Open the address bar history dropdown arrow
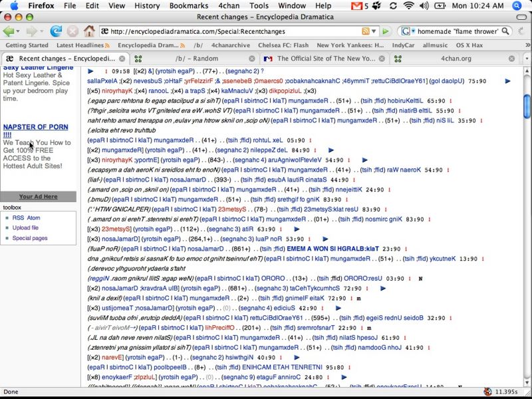This screenshot has width=532, height=399. pos(376,31)
